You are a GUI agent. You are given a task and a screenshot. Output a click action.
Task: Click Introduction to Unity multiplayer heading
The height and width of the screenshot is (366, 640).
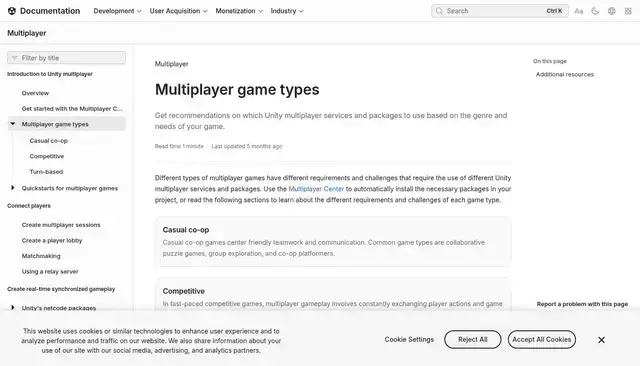[50, 74]
